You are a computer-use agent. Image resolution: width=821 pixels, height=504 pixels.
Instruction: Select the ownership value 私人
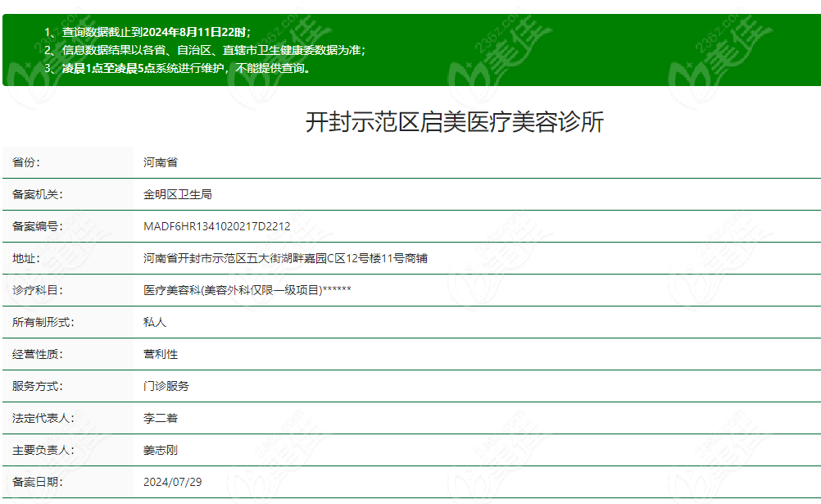[155, 322]
